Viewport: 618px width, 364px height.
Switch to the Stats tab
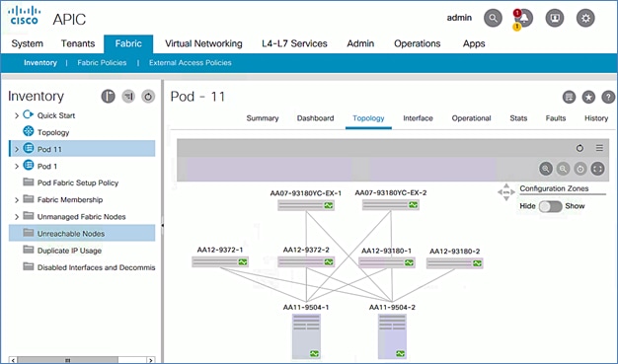(x=518, y=118)
